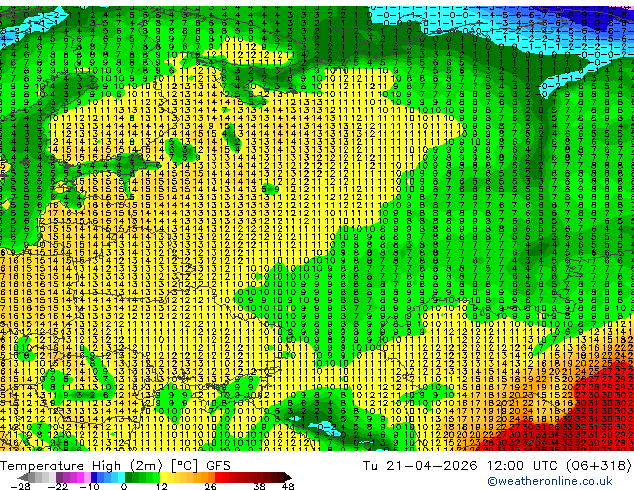Click the '-22' legend label
The image size is (634, 490).
click(58, 486)
